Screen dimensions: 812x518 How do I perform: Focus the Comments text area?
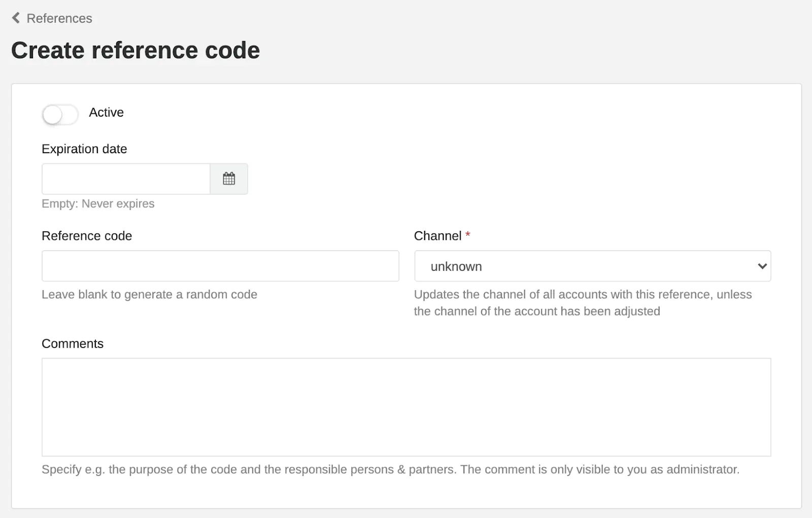pos(406,407)
